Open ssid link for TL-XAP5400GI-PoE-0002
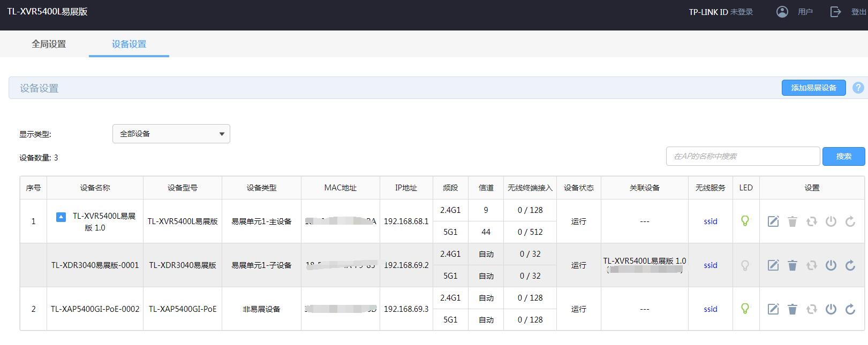 711,309
